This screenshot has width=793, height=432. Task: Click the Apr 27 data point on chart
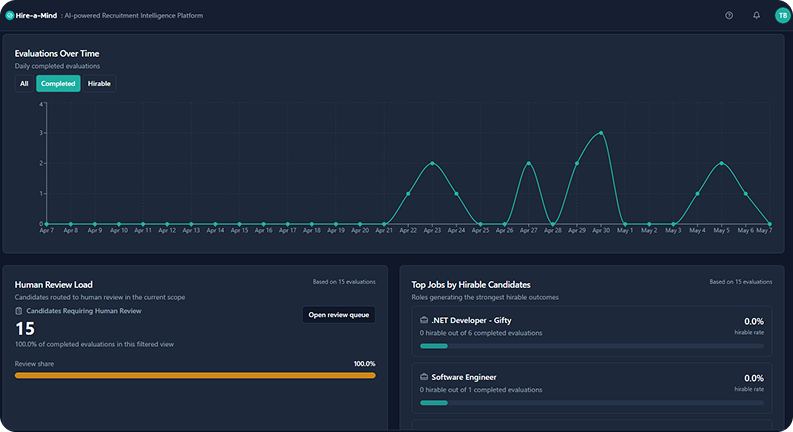(x=528, y=163)
